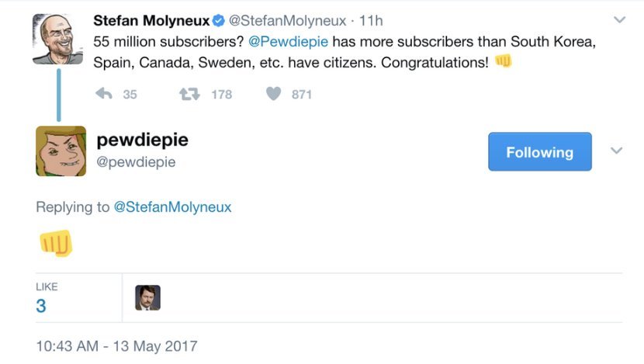The height and width of the screenshot is (364, 644).
Task: Expand the options chevron on Stefan's tweet
Action: click(x=619, y=19)
